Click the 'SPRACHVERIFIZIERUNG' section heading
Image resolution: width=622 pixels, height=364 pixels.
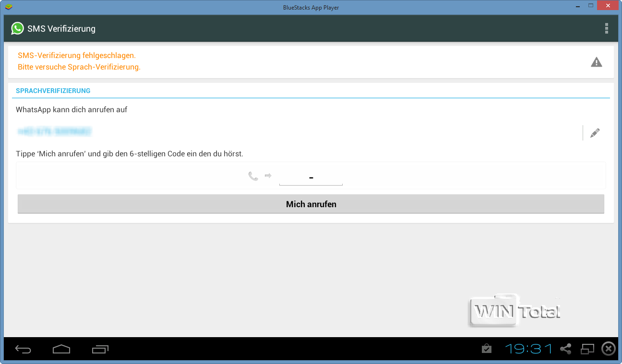(x=53, y=91)
